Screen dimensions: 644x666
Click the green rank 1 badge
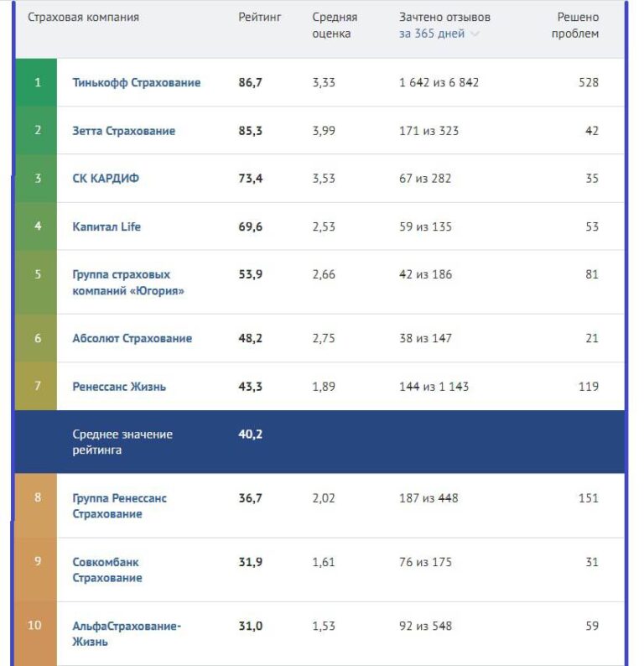tap(36, 82)
